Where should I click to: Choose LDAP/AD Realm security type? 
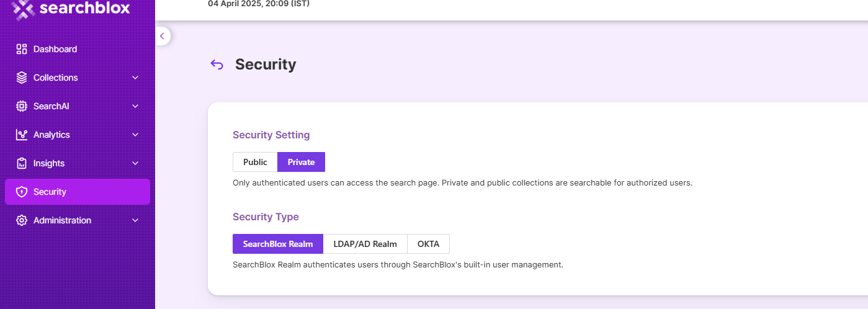[365, 244]
